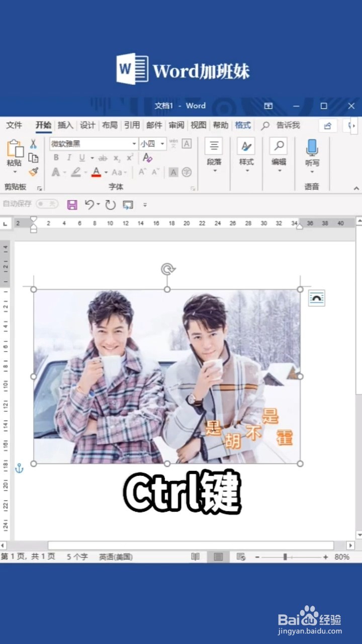Open the font color dropdown arrow

tap(106, 173)
